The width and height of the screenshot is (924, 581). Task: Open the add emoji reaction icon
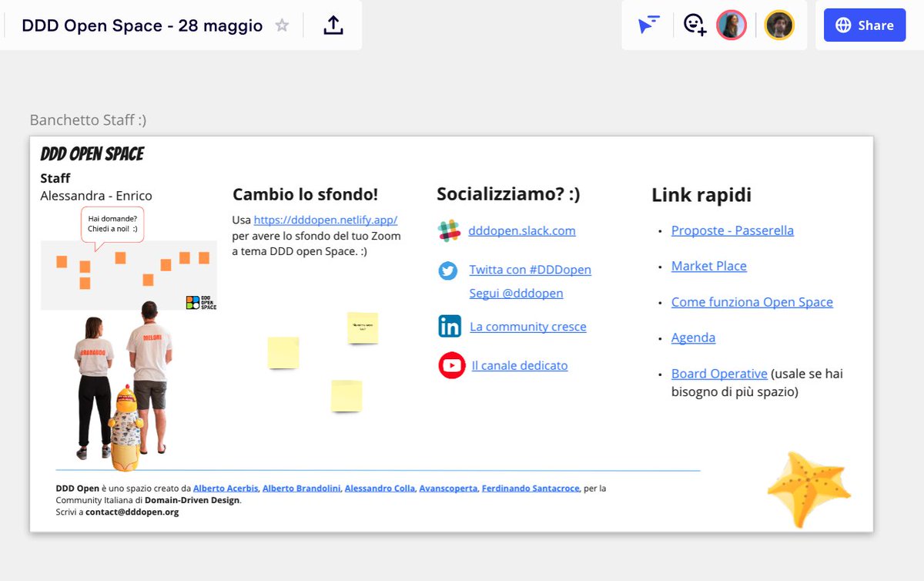click(x=692, y=24)
